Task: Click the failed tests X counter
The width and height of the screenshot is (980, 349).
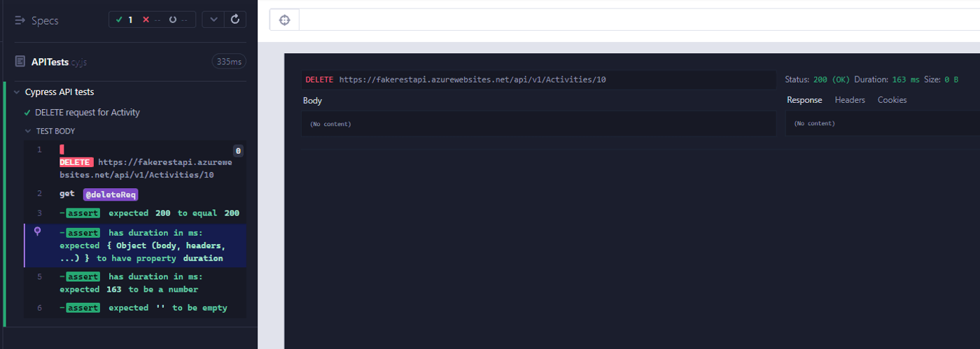Action: (x=152, y=20)
